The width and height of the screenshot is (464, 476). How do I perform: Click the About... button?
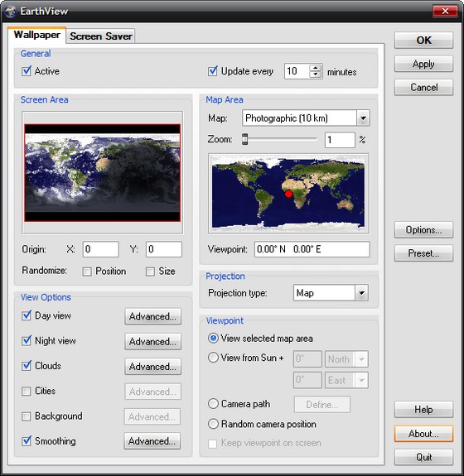tap(423, 434)
